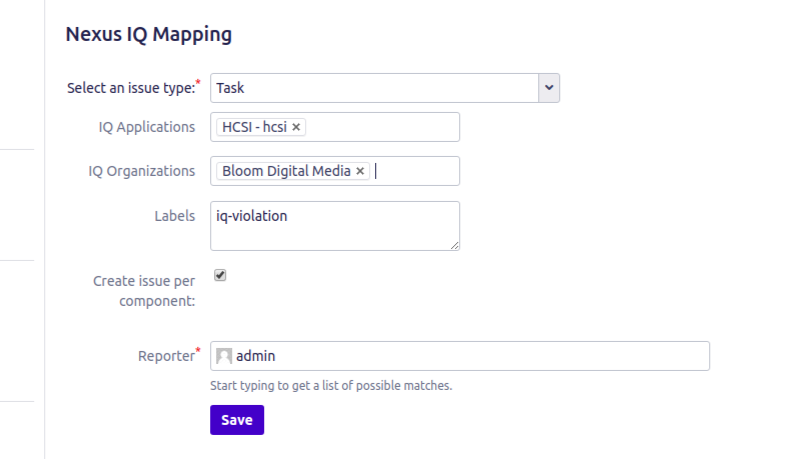Remove the Bloom Digital Media organization tag
Viewport: 806px width, 459px height.
360,171
